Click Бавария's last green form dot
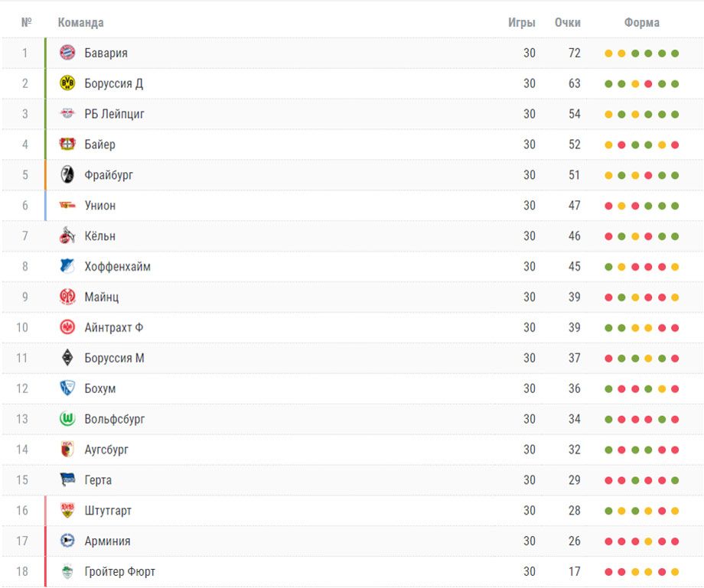Viewport: 704px width, 588px height. [x=675, y=54]
